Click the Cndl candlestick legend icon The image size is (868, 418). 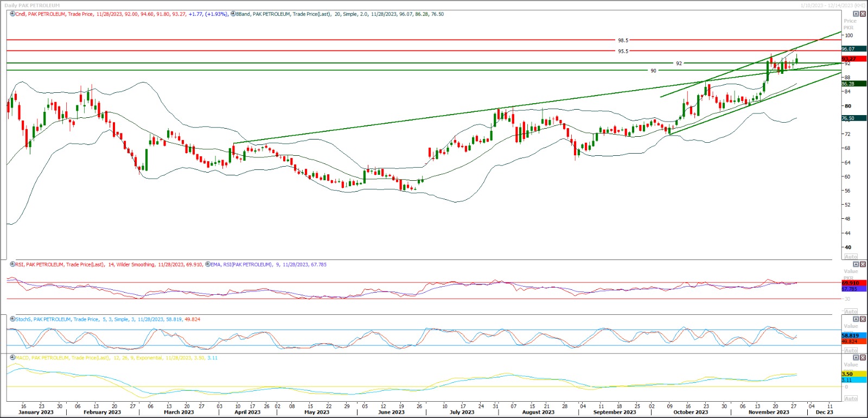tap(12, 14)
